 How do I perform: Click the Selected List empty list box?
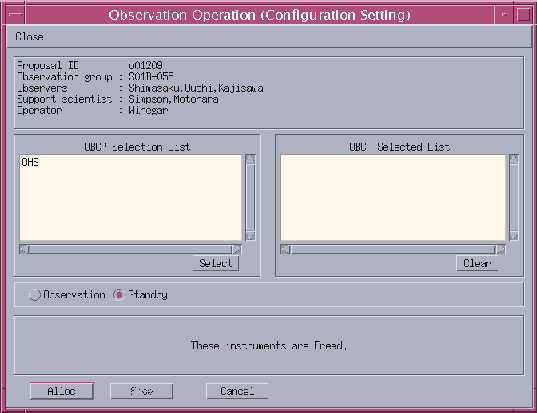click(x=393, y=198)
